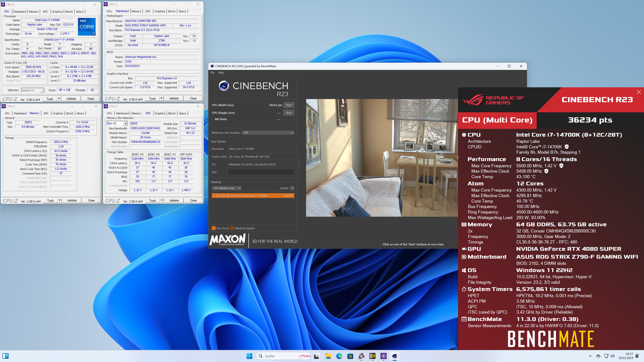This screenshot has height=362, width=644.
Task: Open Microsoft Store from the taskbar
Action: coord(350,356)
